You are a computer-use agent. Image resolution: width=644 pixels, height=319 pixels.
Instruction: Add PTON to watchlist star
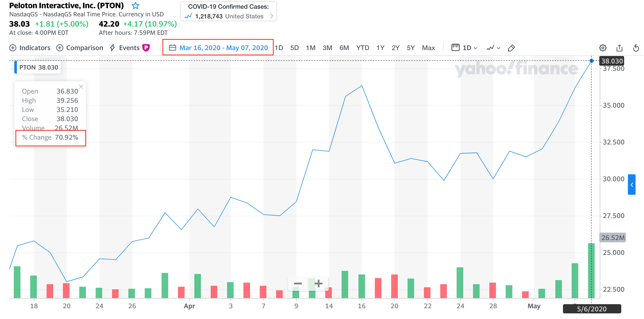coord(135,5)
